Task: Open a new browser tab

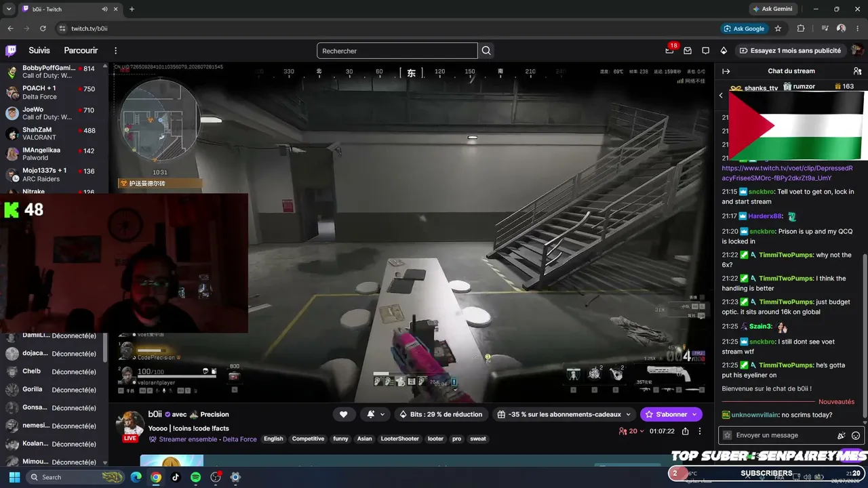Action: coord(132,9)
